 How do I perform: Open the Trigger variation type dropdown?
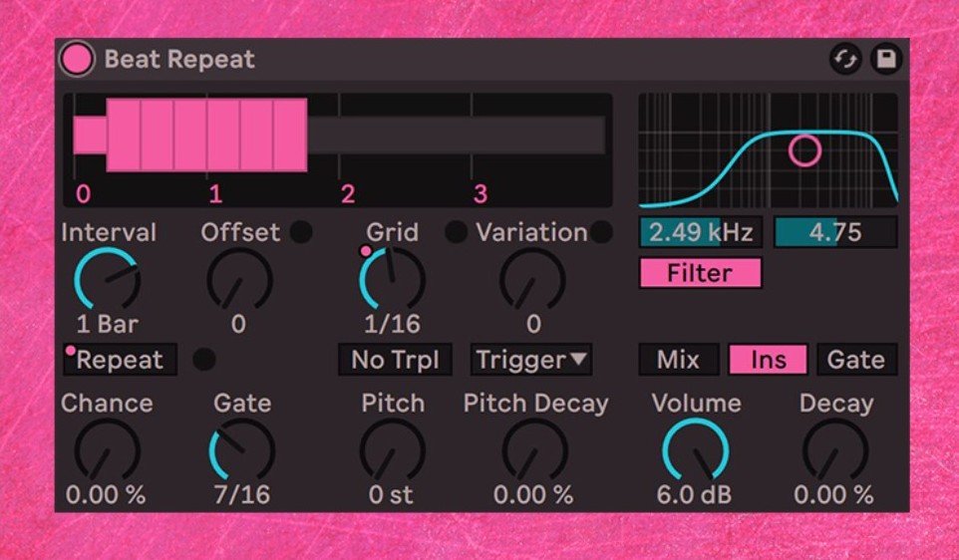[x=531, y=360]
